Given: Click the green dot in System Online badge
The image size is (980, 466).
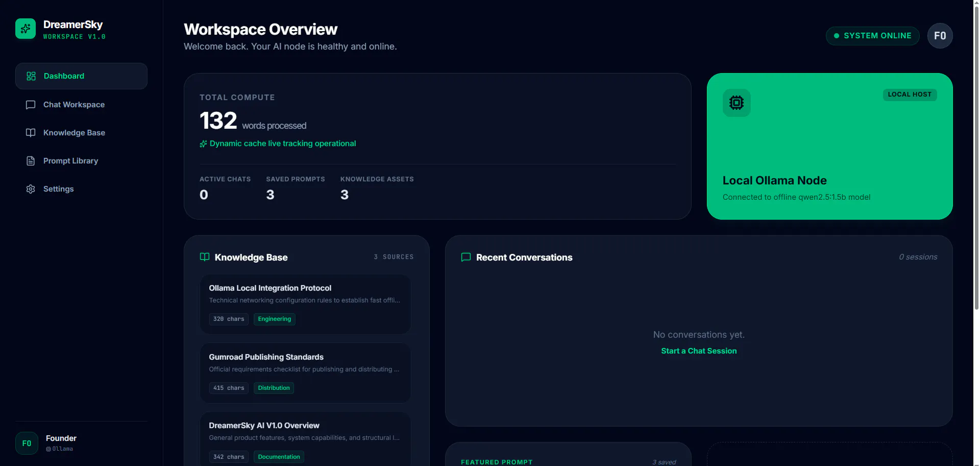Looking at the screenshot, I should pos(837,36).
